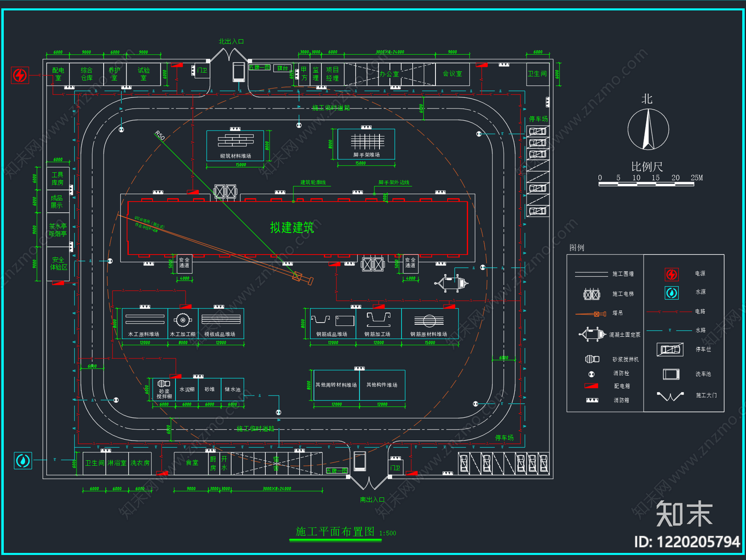Click the 消防栓 fire hydrant legend icon
The height and width of the screenshot is (560, 746).
(x=591, y=374)
